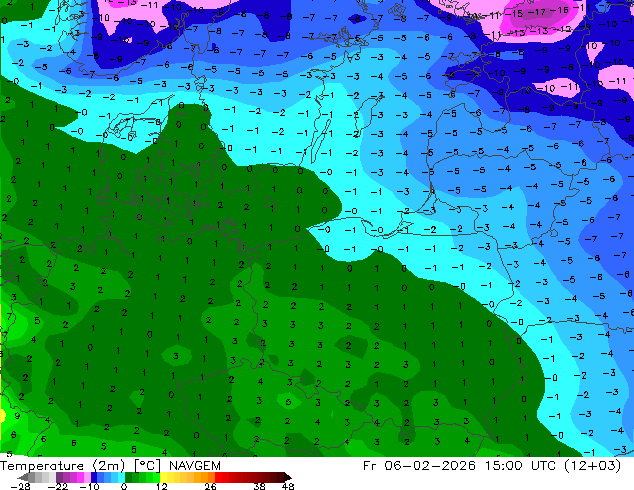Click the bright red legend swatch above 26
This screenshot has height=490, width=634.
pos(218,477)
